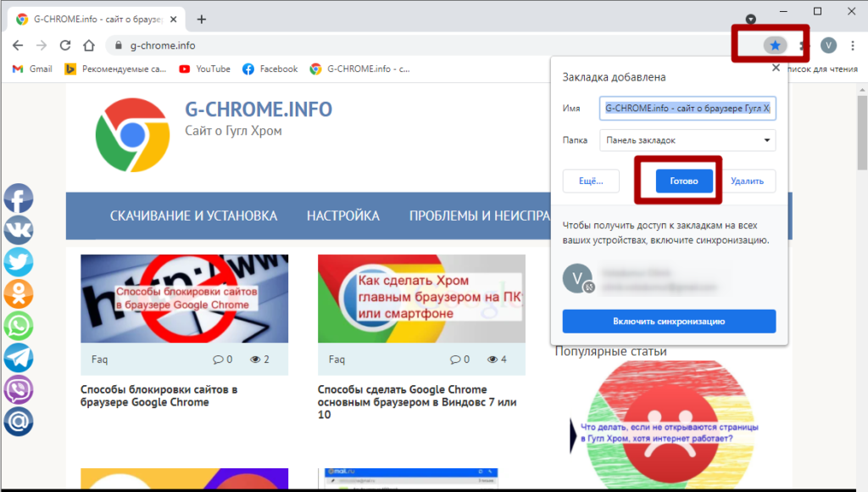Reload the current page
868x492 pixels.
65,46
